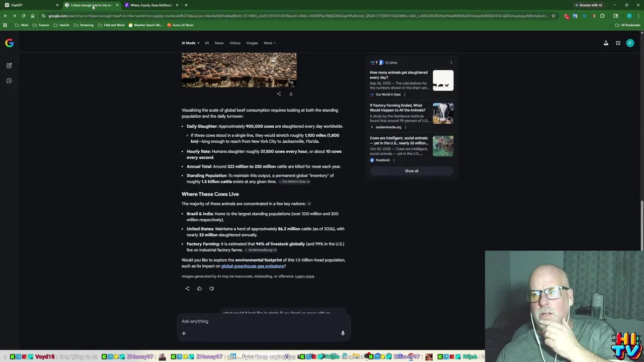Mark the response with thumbs down

[x=211, y=289]
